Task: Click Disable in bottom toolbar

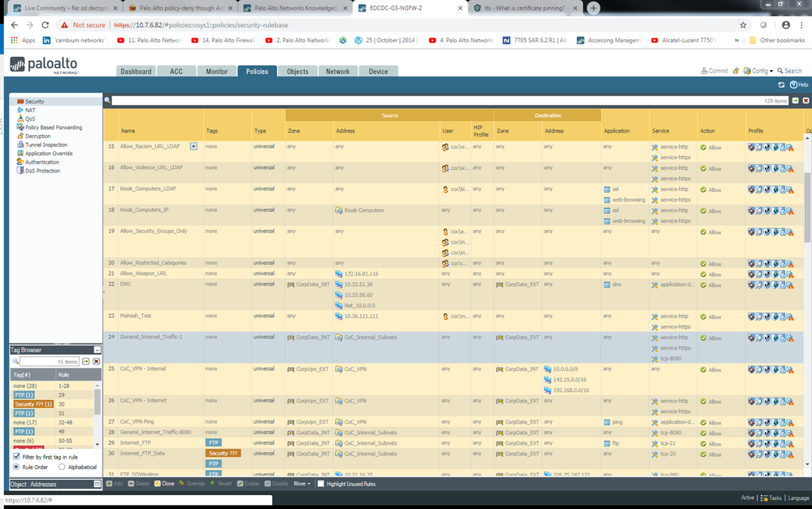Action: [x=276, y=484]
